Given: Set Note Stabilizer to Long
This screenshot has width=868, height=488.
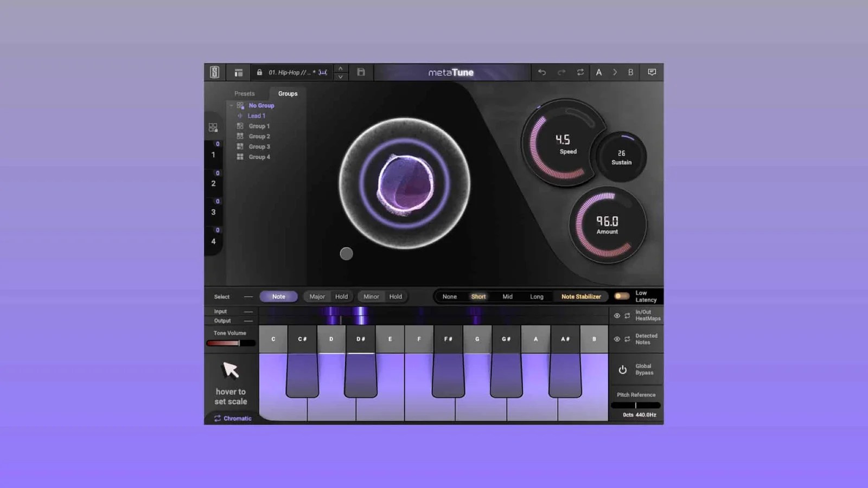Looking at the screenshot, I should pos(537,297).
